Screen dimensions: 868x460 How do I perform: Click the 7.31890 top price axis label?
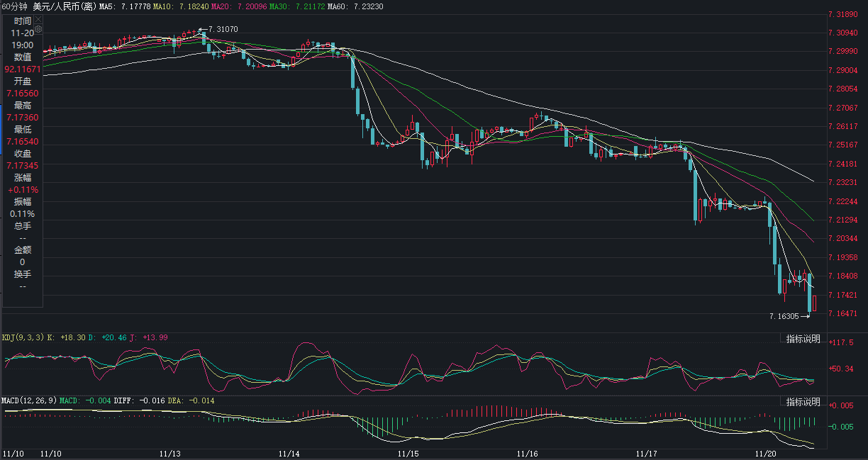point(842,14)
